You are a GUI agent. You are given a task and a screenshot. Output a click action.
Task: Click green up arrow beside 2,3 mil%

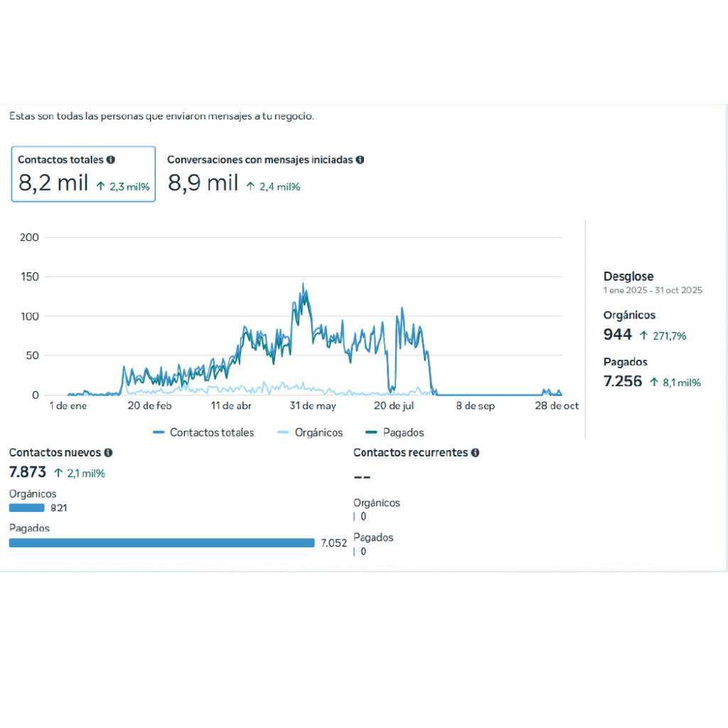point(101,186)
